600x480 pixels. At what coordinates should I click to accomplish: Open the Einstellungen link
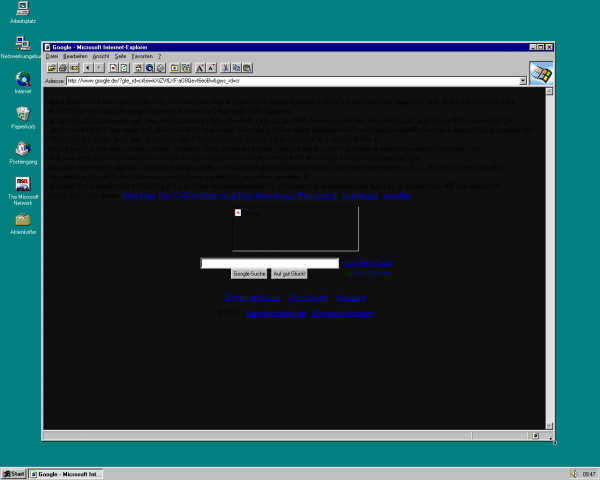(360, 196)
